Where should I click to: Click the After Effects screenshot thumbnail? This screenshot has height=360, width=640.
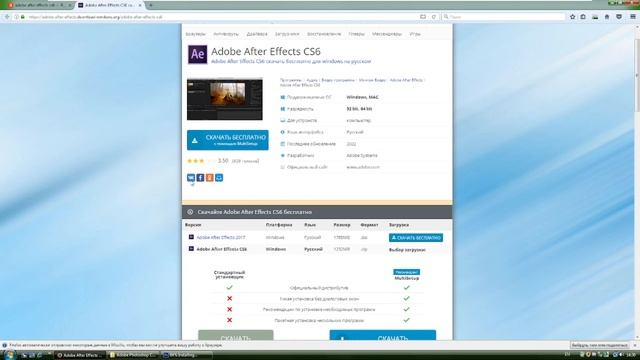point(225,99)
